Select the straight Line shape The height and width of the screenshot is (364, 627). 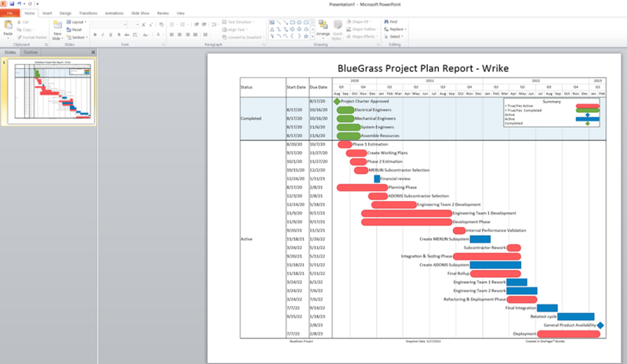pos(279,23)
